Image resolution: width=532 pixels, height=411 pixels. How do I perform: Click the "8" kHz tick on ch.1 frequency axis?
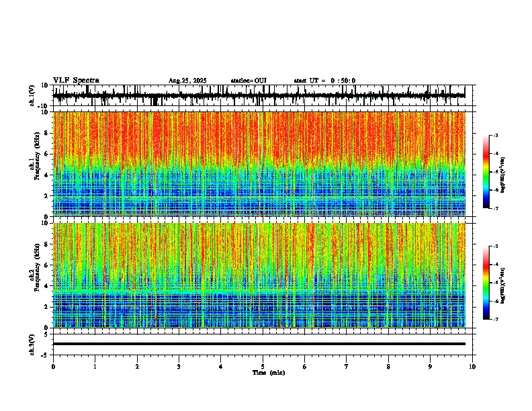point(46,133)
